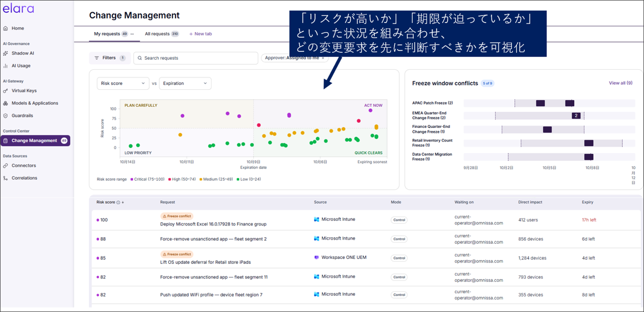
Task: Sort by the Risk score arrow icon
Action: click(123, 203)
